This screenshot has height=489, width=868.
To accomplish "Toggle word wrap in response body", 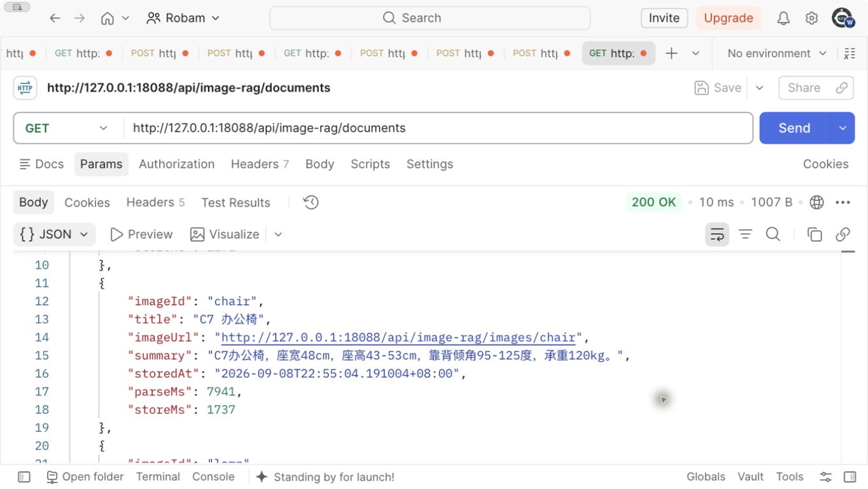I will coord(717,234).
